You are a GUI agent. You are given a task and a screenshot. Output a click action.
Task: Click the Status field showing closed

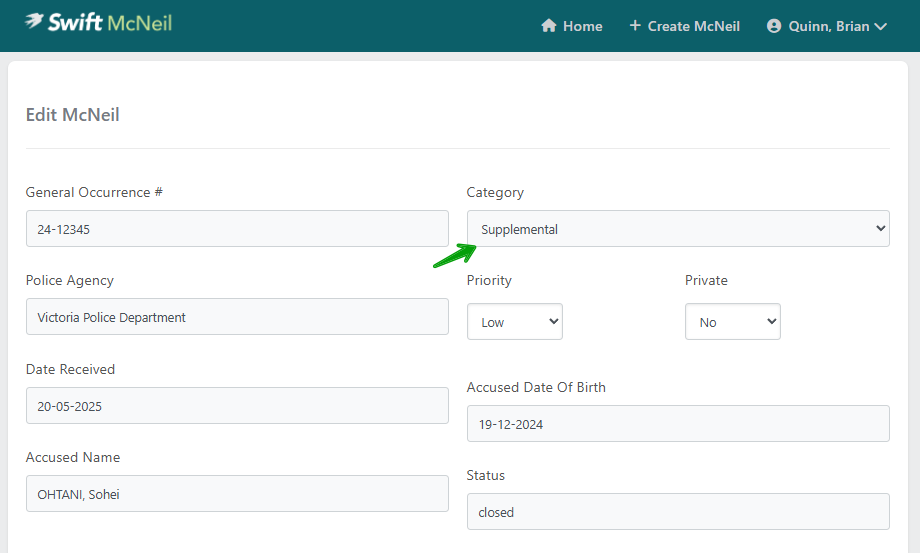click(x=678, y=511)
